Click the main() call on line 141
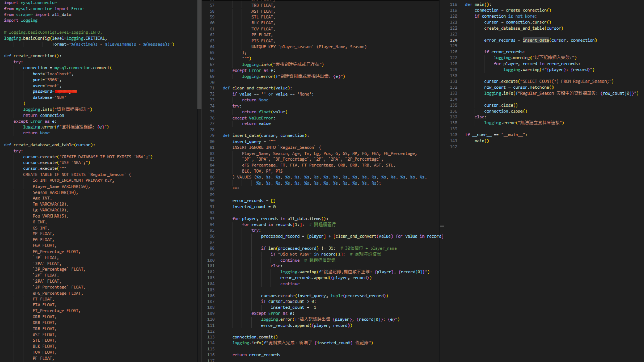644x363 pixels. [x=481, y=141]
